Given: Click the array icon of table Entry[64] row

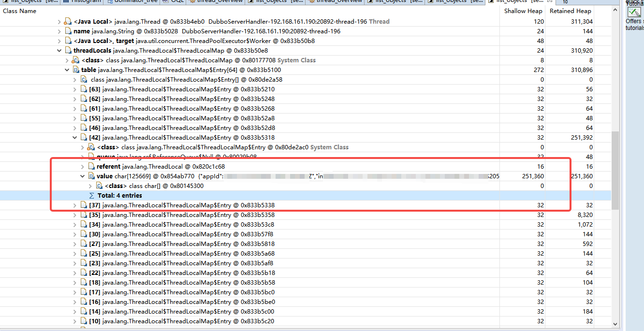Looking at the screenshot, I should (75, 70).
